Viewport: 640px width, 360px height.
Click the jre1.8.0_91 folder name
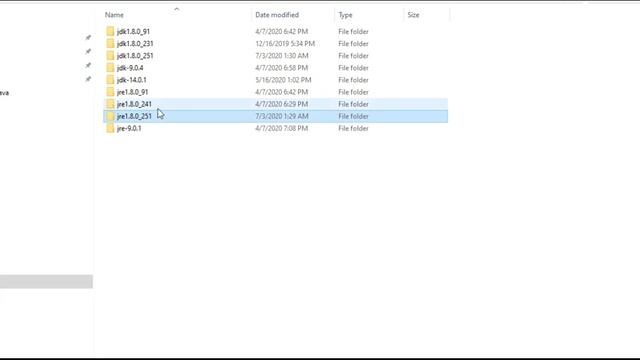132,92
